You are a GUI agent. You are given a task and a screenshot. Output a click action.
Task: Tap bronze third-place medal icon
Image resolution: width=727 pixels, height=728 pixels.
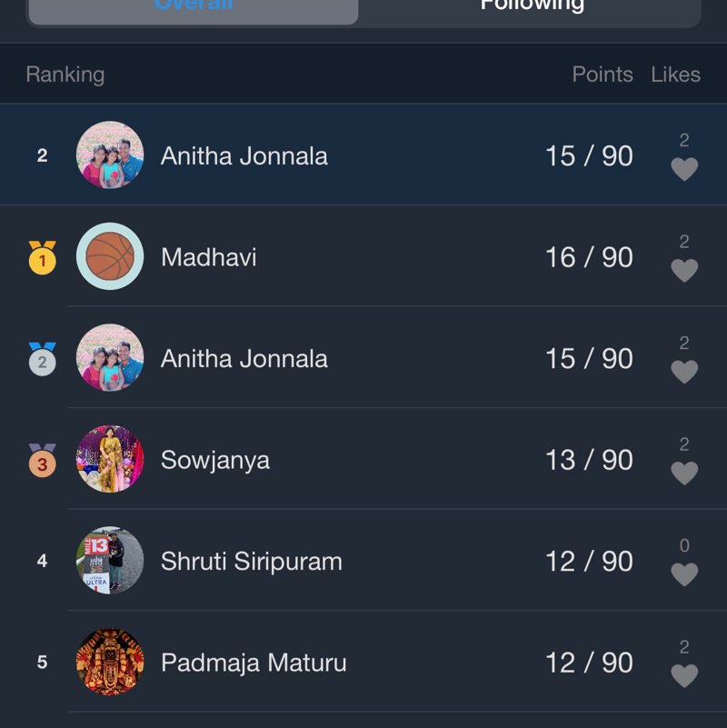tap(42, 460)
